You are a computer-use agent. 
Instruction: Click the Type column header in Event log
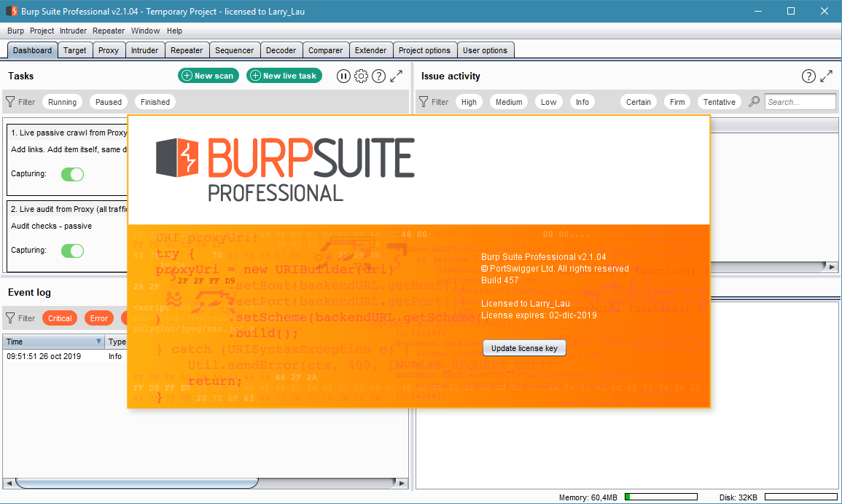(117, 342)
